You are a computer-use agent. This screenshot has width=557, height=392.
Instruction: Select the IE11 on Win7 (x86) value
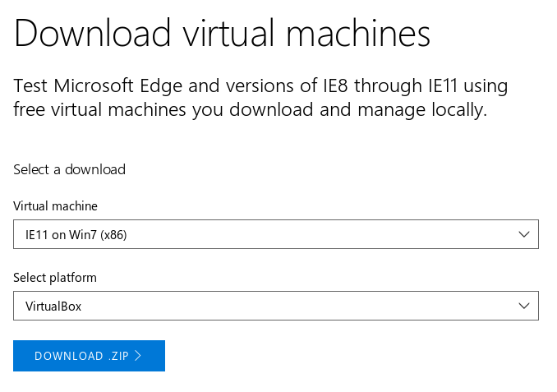[x=76, y=235]
